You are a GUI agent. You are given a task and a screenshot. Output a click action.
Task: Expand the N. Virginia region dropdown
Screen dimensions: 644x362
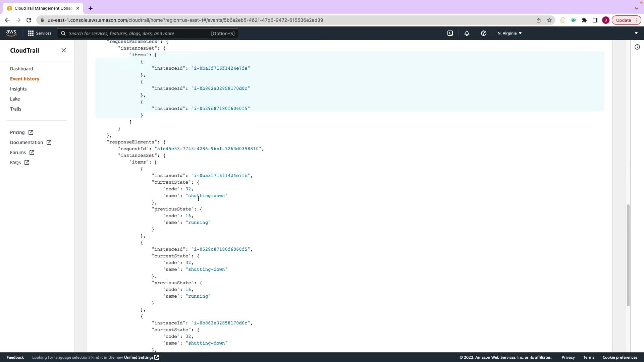point(509,33)
